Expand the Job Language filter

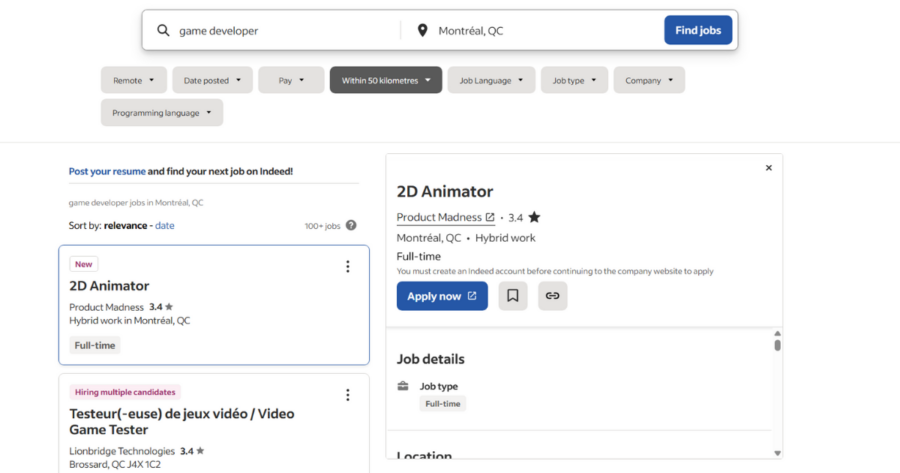491,80
